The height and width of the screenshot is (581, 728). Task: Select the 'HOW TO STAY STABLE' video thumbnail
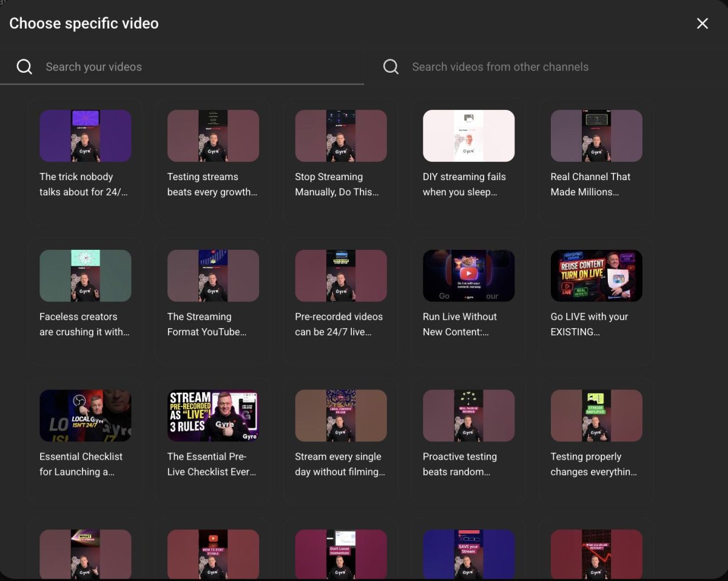coord(213,554)
